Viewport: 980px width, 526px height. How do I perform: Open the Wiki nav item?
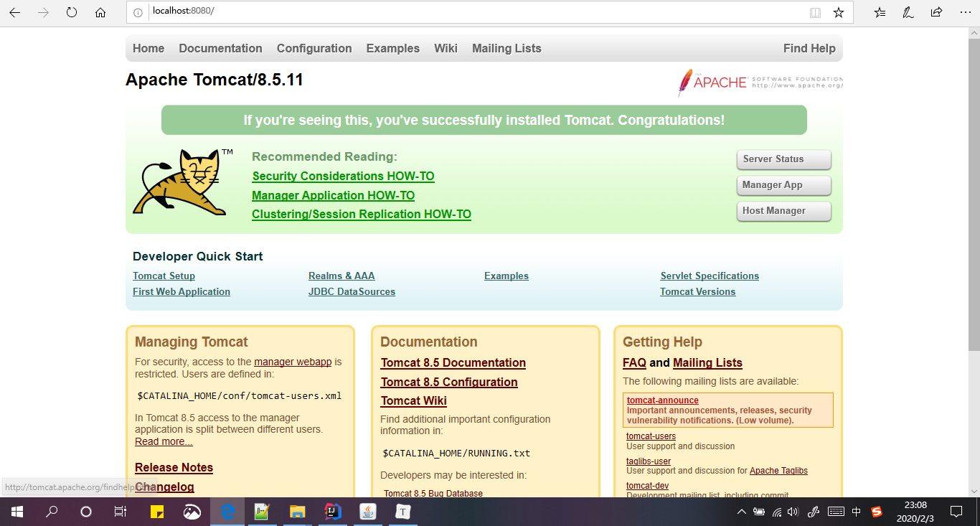pos(446,48)
